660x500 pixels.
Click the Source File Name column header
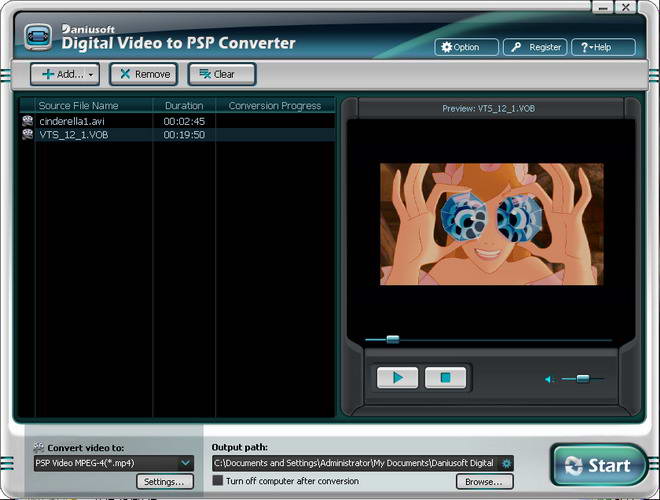click(x=93, y=106)
